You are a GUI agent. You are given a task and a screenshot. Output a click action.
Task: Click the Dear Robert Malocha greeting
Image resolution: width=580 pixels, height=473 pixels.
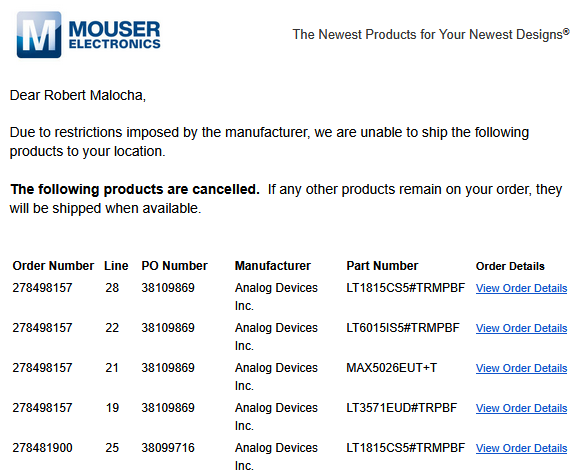coord(78,95)
